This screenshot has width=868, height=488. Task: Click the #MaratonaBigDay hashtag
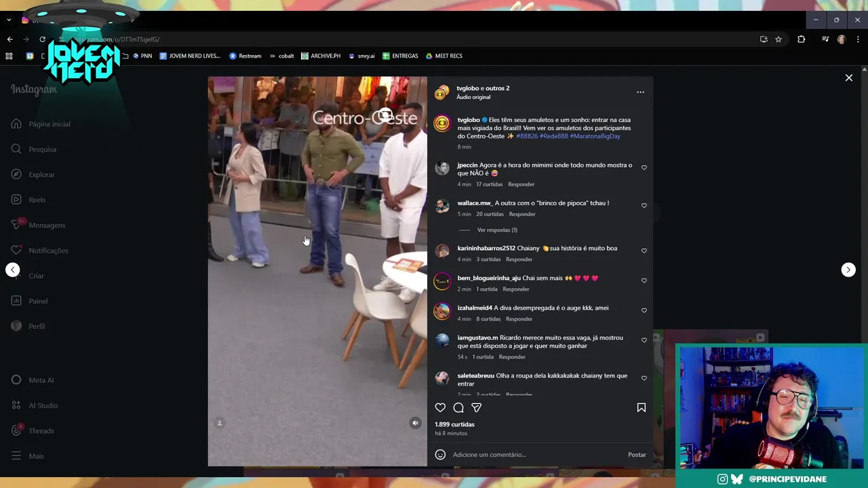coord(595,136)
